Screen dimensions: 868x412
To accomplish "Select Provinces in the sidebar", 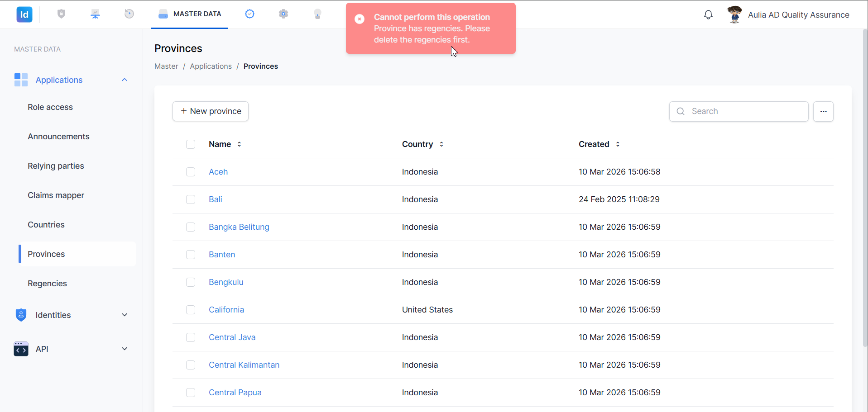I will pyautogui.click(x=77, y=254).
